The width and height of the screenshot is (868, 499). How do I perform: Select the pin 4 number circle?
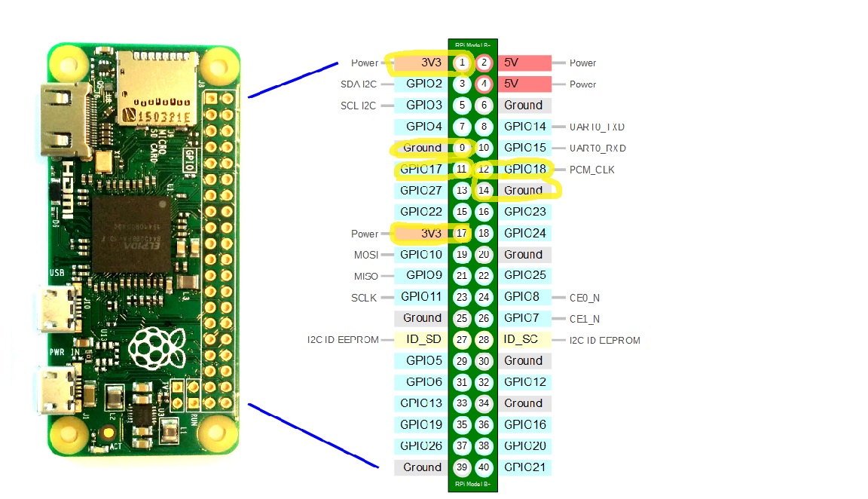[484, 84]
